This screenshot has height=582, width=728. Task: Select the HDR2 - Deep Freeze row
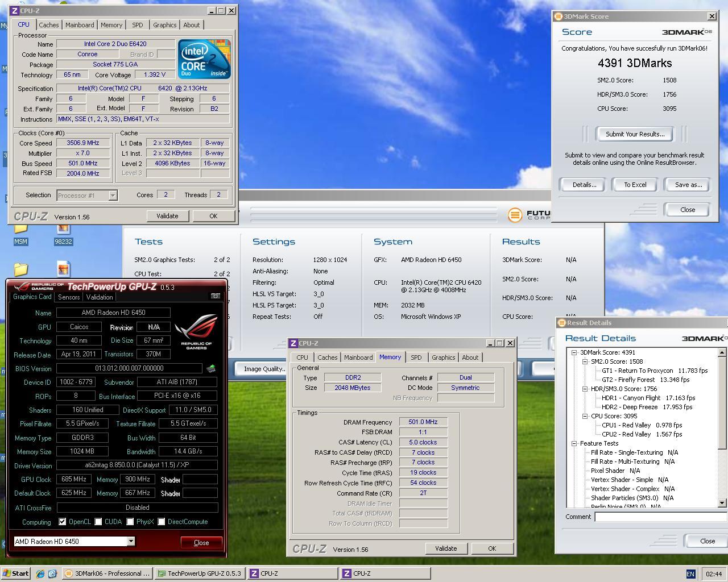tap(647, 407)
